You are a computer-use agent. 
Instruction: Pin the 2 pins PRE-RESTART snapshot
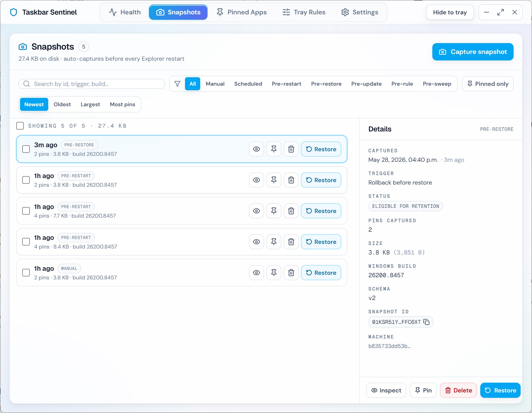274,180
